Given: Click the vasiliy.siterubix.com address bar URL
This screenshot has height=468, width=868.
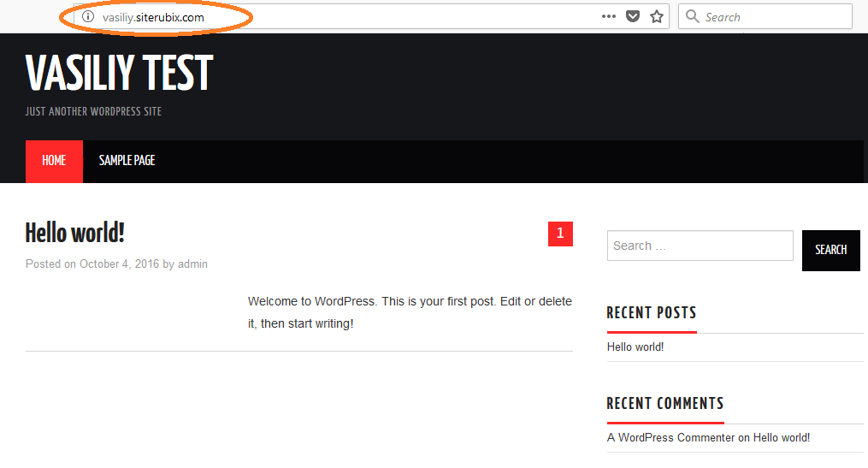Looking at the screenshot, I should (x=153, y=17).
